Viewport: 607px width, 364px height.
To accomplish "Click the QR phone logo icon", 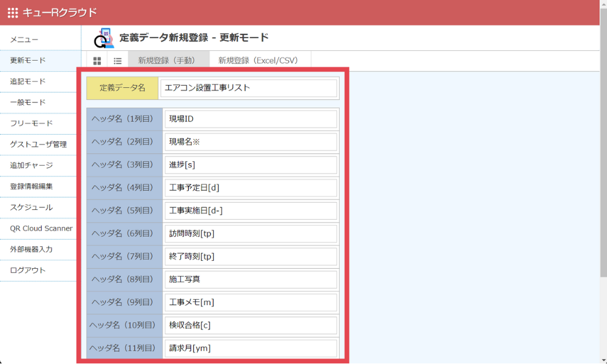I will (x=104, y=38).
